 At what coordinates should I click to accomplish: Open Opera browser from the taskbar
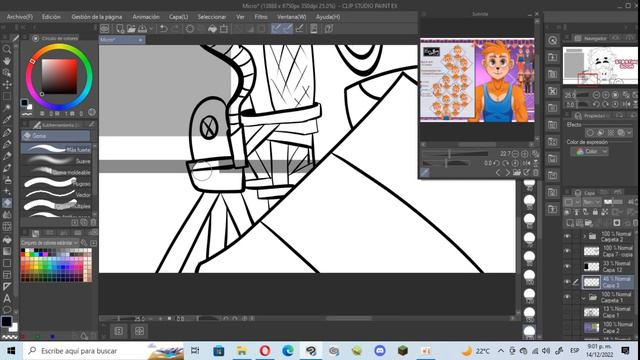click(x=264, y=350)
